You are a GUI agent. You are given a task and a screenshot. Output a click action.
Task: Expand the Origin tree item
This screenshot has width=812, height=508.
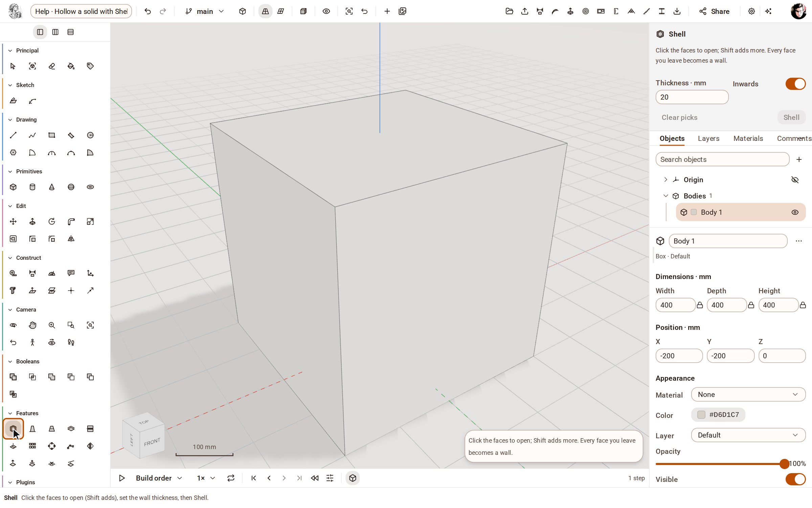click(x=666, y=179)
